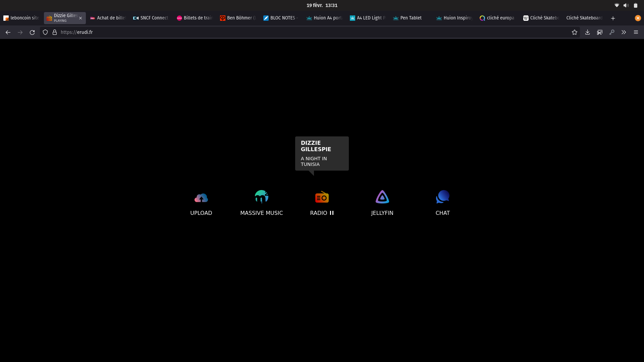Viewport: 644px width, 362px height.
Task: Close the Dizzie Gillespie playing tab
Action: point(80,18)
